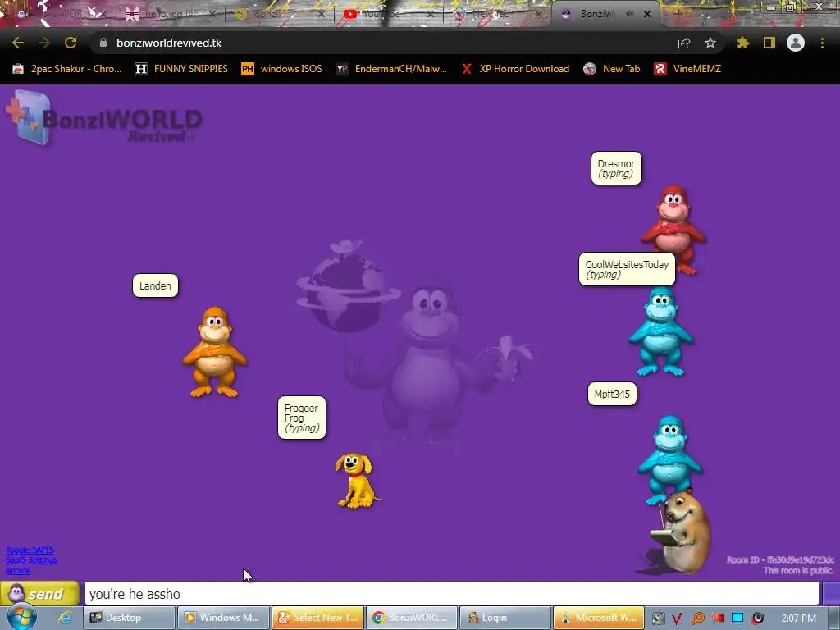
Task: Open the Sapi5 Settings link
Action: 31,560
